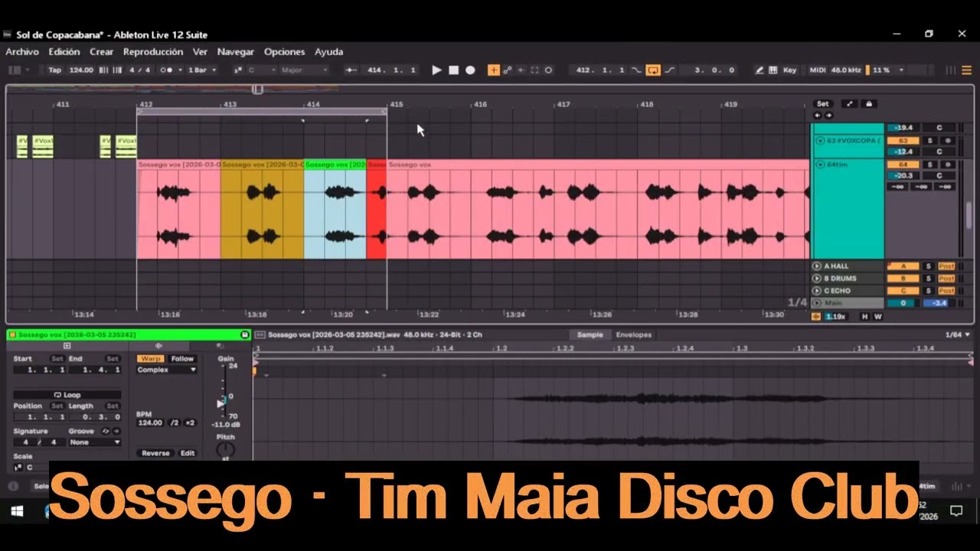The height and width of the screenshot is (551, 980).
Task: Toggle the Metronome button
Action: [165, 70]
